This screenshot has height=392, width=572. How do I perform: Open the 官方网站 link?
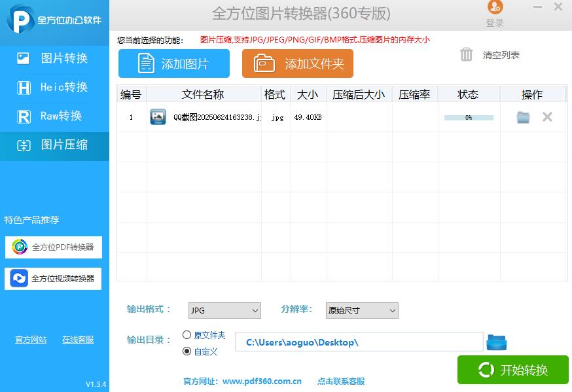[x=31, y=340]
